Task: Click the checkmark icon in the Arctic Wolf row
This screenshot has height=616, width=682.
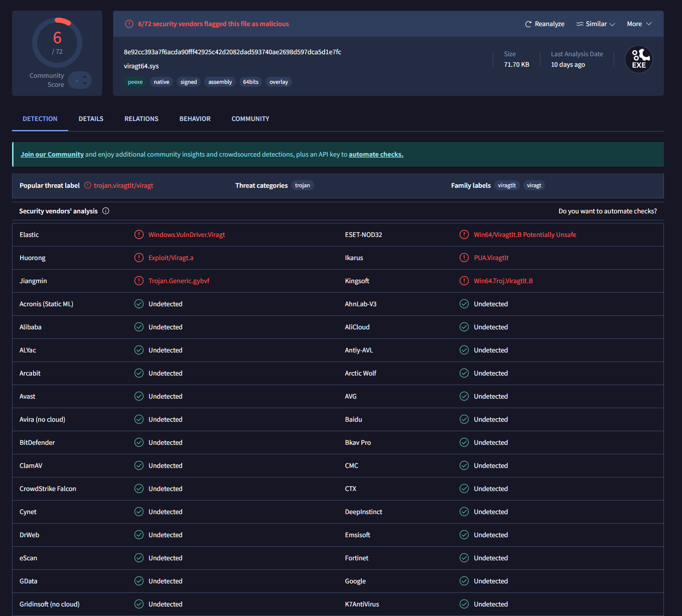Action: click(464, 373)
